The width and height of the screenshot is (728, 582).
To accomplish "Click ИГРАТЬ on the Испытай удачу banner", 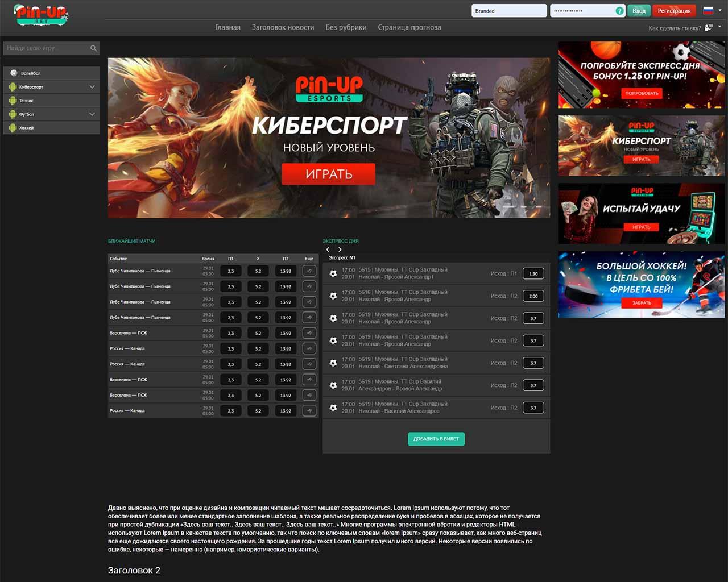I will coord(641,227).
